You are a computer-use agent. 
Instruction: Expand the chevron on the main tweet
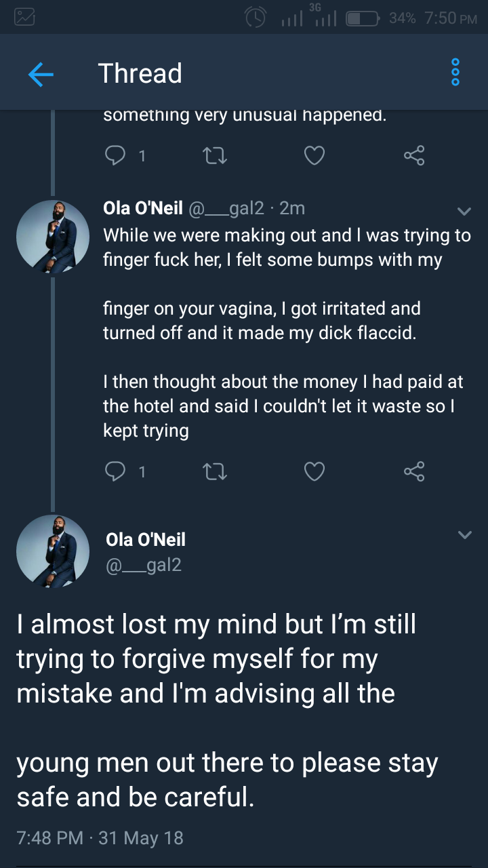click(464, 535)
